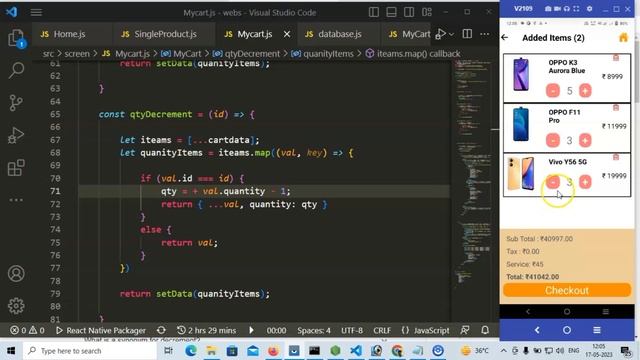This screenshot has width=640, height=360.
Task: Delete Vivo Y56 5G from cart
Action: point(616,157)
